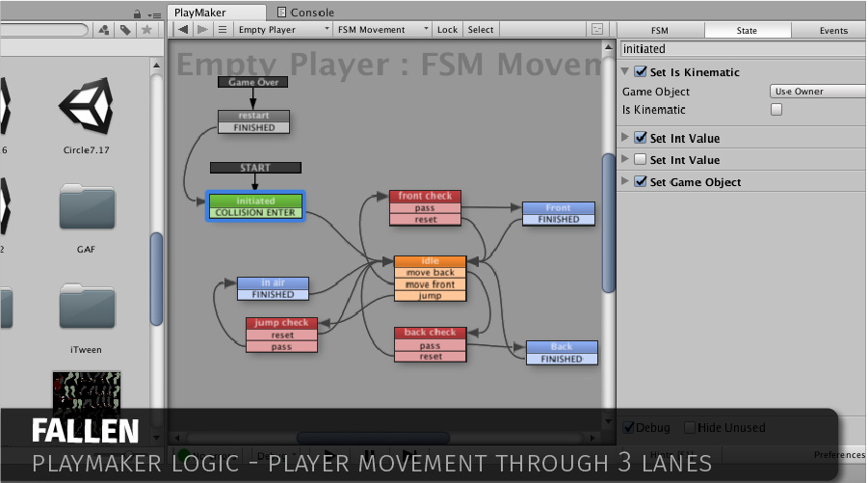The width and height of the screenshot is (868, 483).
Task: Click the search-by-type icon in Project panel
Action: [104, 30]
